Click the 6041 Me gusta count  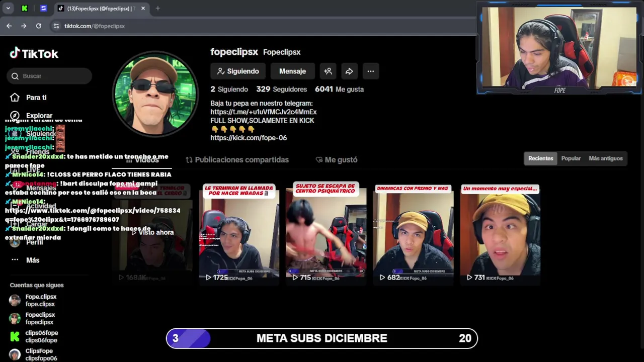[x=339, y=89]
